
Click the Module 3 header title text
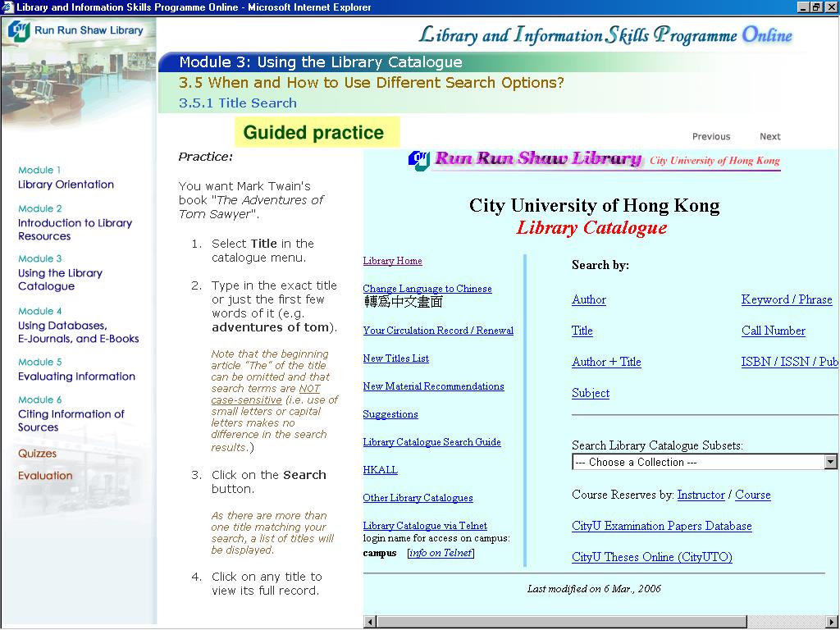[x=321, y=62]
